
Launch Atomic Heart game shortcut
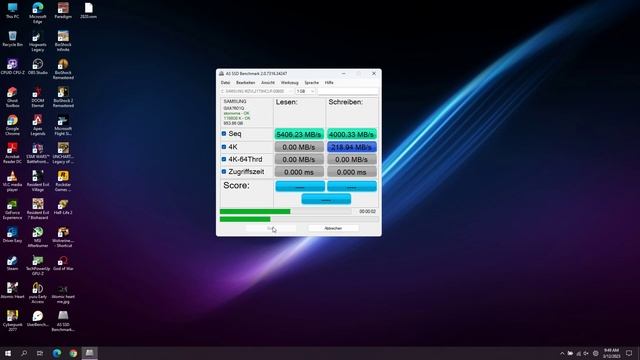12,291
